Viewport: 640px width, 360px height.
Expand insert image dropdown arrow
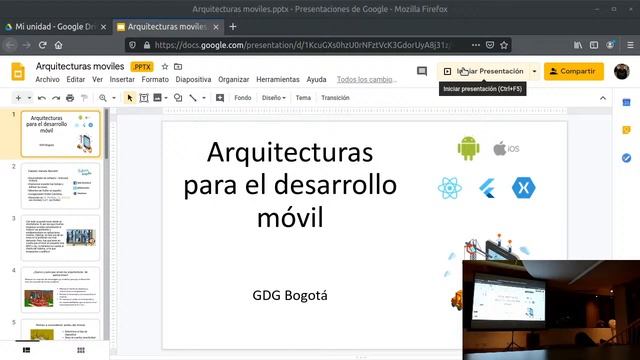166,98
